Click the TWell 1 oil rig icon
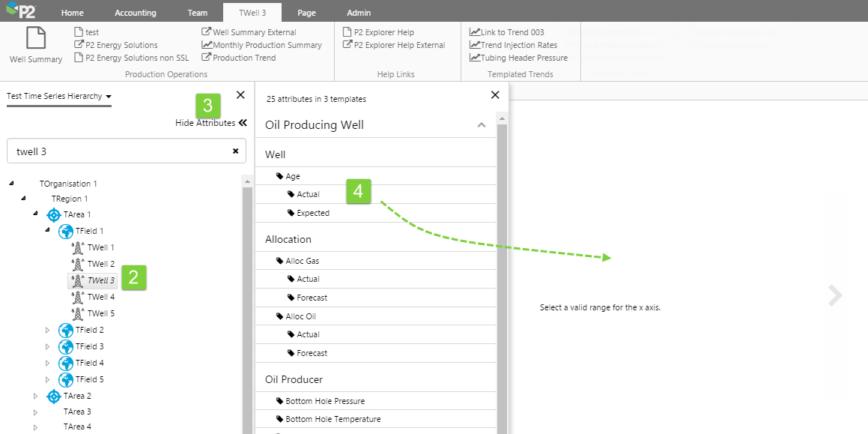The height and width of the screenshot is (434, 868). [x=77, y=247]
